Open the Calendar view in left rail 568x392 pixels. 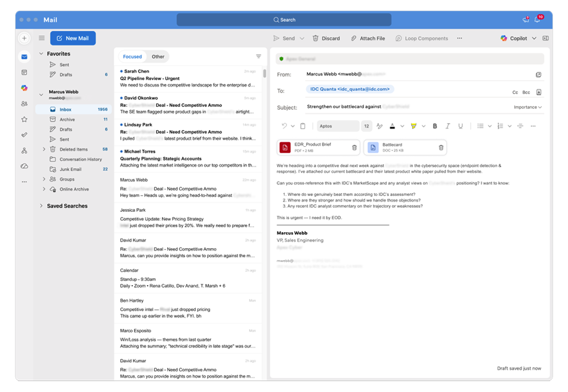pyautogui.click(x=24, y=72)
